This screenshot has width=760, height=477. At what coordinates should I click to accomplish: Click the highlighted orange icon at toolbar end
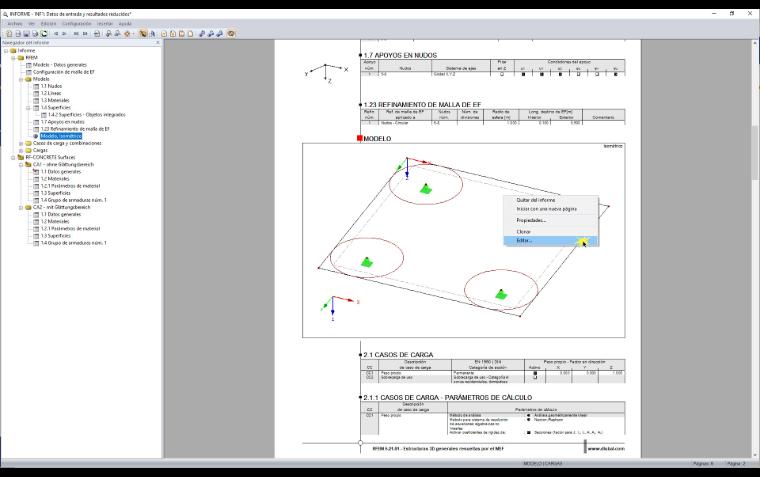231,33
